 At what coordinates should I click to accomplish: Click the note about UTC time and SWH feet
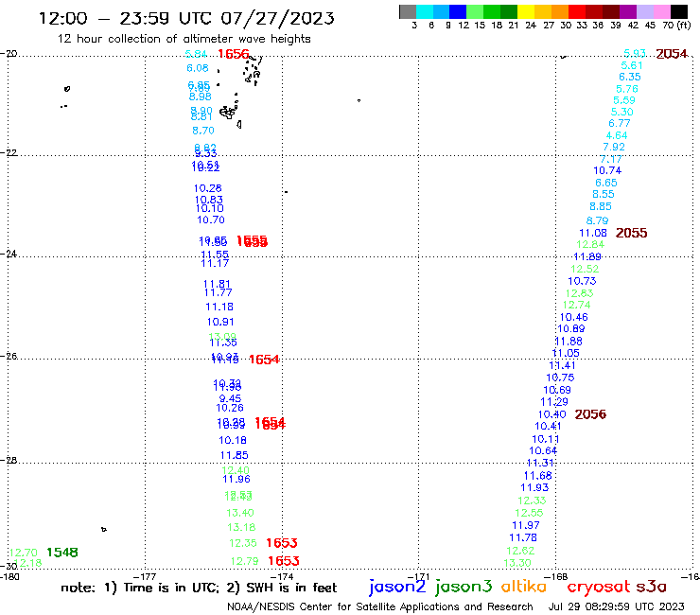tap(199, 588)
